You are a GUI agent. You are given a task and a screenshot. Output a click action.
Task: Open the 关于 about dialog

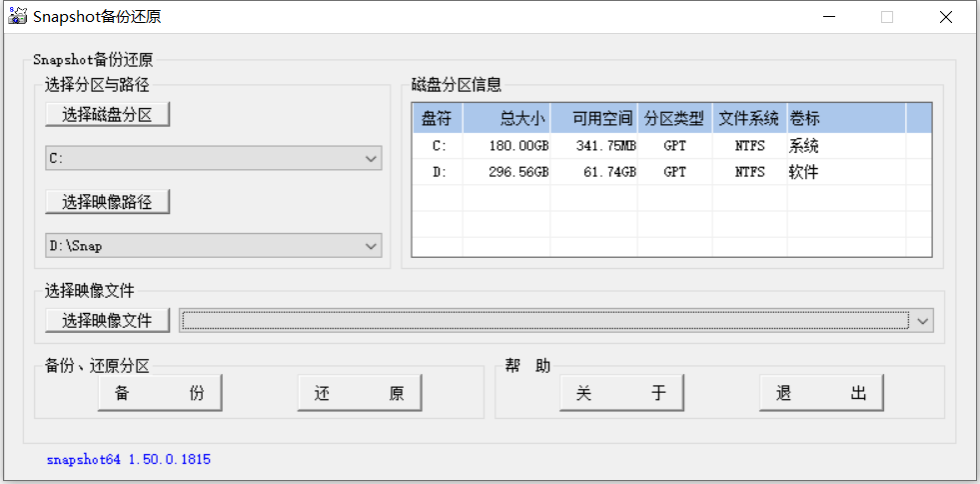620,394
